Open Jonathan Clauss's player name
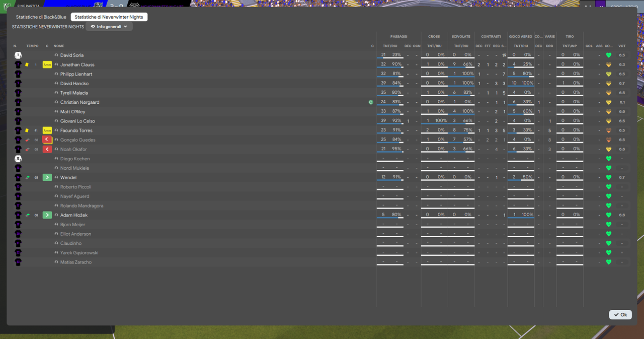This screenshot has height=339, width=644. coord(77,65)
